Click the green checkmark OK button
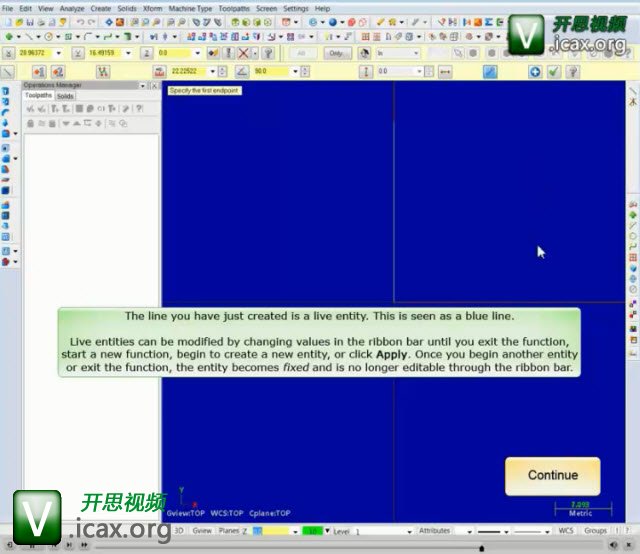Image resolution: width=640 pixels, height=554 pixels. tap(554, 72)
